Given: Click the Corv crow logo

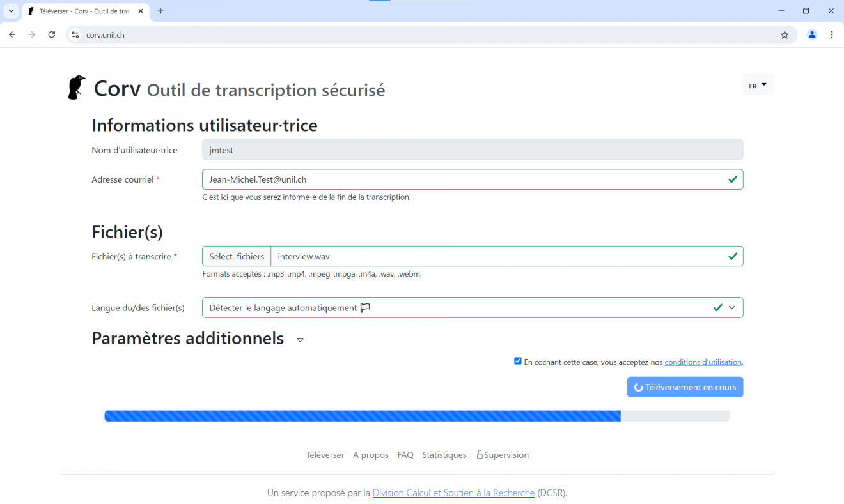Looking at the screenshot, I should [77, 86].
